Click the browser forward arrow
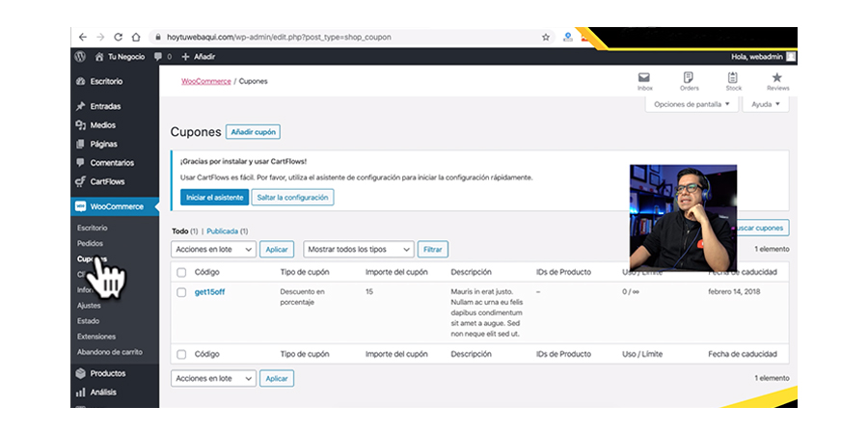 tap(100, 37)
